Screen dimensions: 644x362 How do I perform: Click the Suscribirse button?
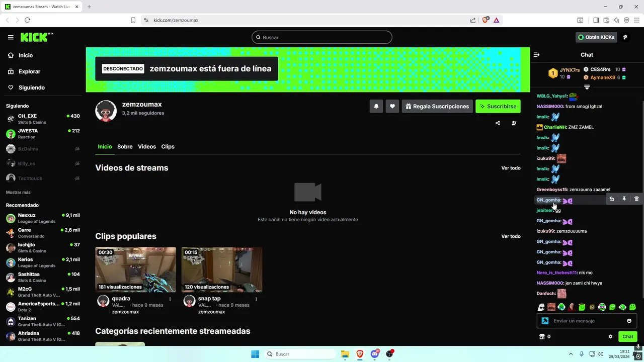[498, 106]
